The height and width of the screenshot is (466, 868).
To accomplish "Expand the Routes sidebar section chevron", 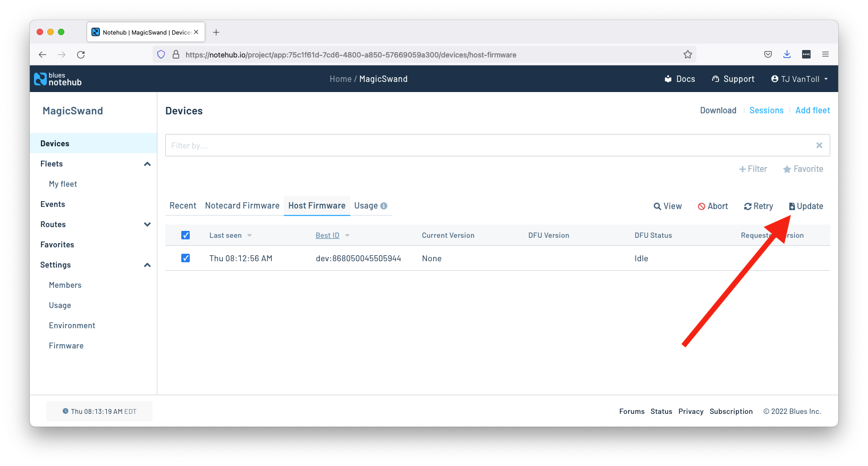I will (x=147, y=224).
